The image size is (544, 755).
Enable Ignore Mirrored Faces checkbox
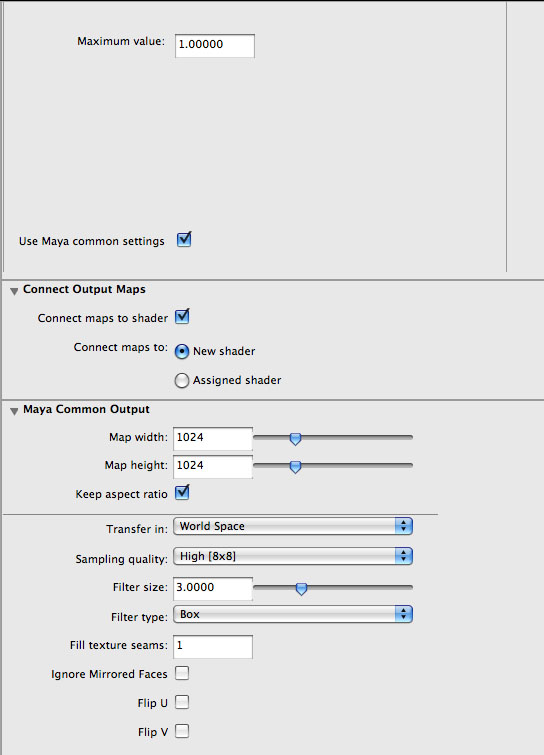pos(182,673)
